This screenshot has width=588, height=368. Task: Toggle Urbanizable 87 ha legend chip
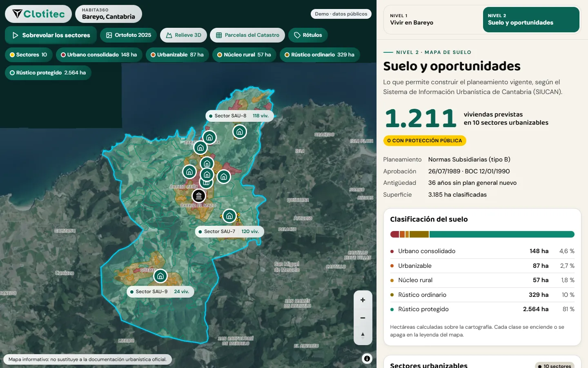(x=177, y=55)
